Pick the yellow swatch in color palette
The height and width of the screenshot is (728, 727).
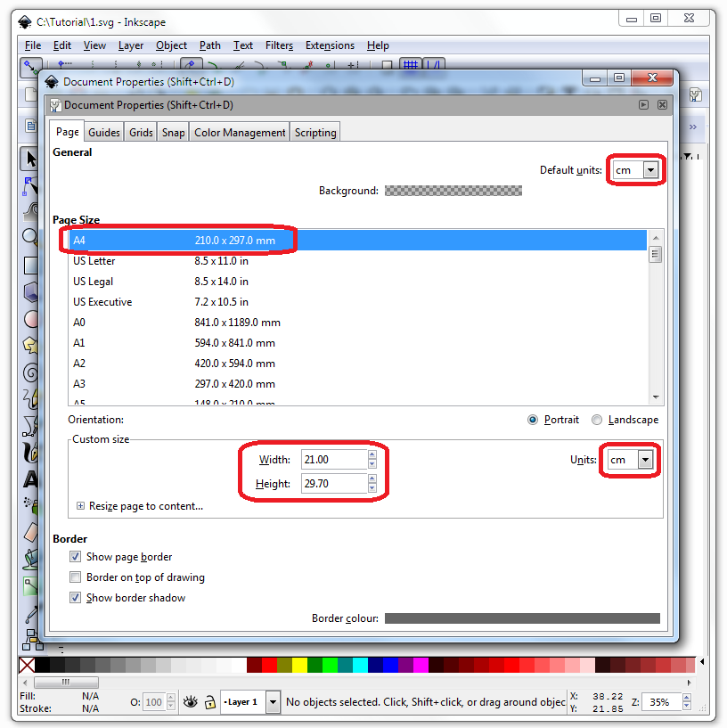coord(299,665)
